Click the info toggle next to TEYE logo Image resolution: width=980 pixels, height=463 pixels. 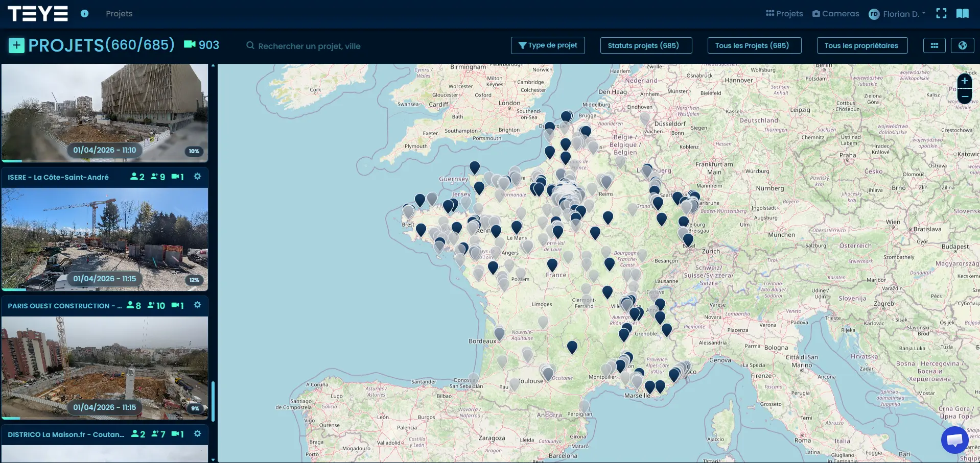point(85,14)
